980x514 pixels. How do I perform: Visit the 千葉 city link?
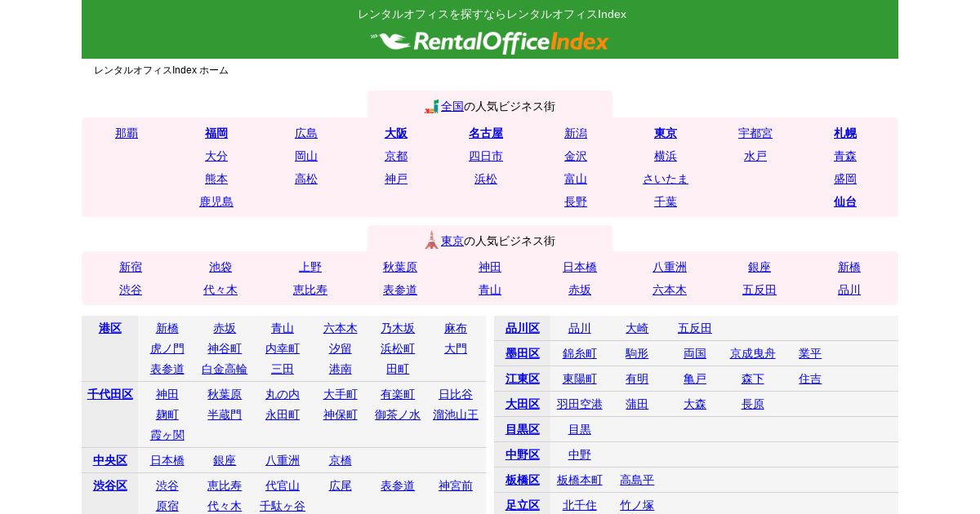[666, 202]
